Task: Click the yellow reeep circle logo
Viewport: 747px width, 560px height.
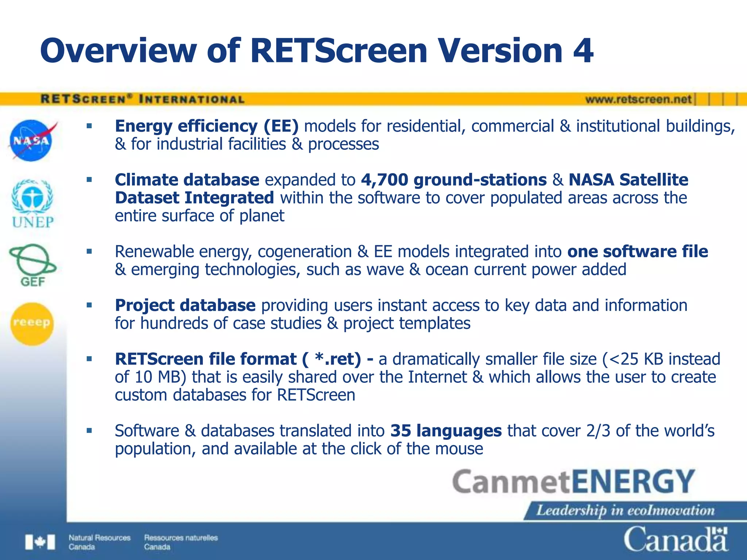Action: [32, 324]
